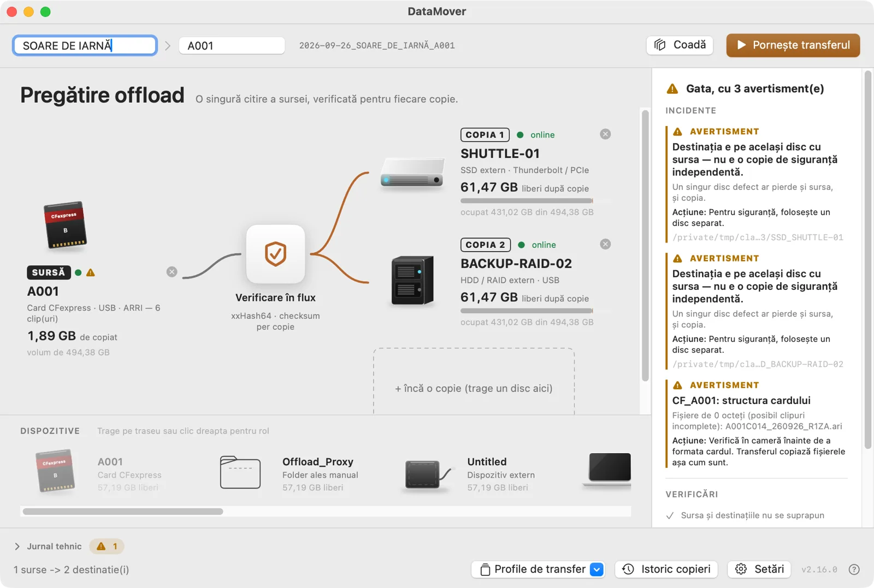
Task: Click the generated name 2026-09-26_SOARE_DE_IARNĂ_A001
Action: tap(377, 45)
